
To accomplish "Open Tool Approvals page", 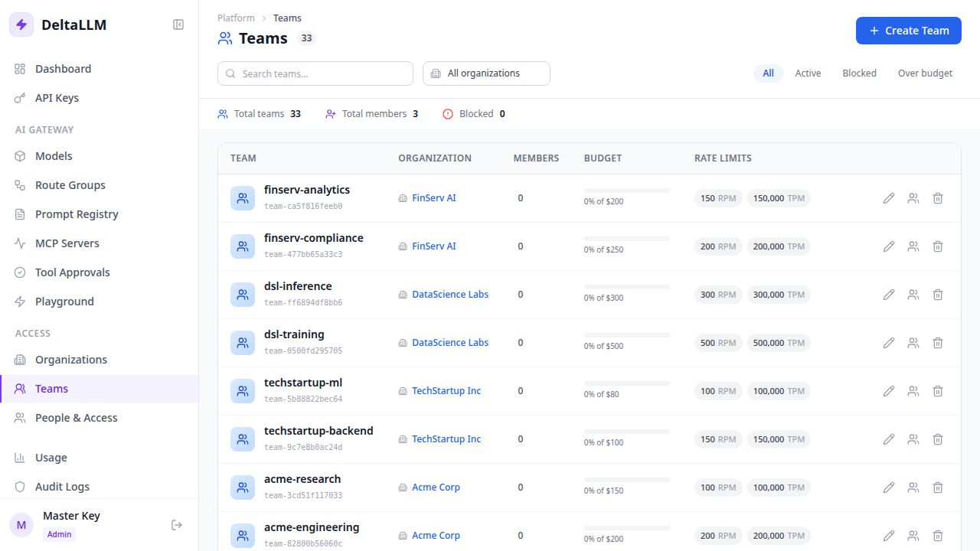I will [x=100, y=272].
